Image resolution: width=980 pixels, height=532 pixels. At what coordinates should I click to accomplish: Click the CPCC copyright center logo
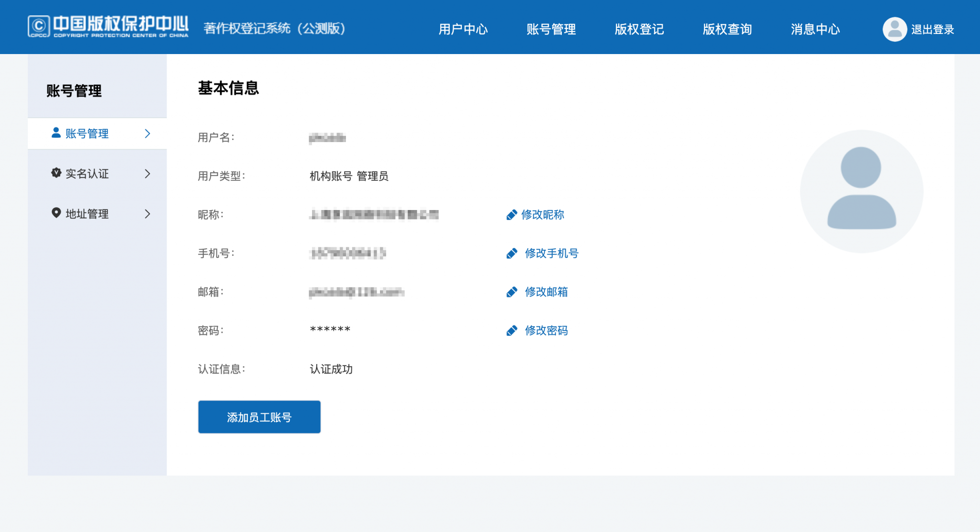[108, 27]
